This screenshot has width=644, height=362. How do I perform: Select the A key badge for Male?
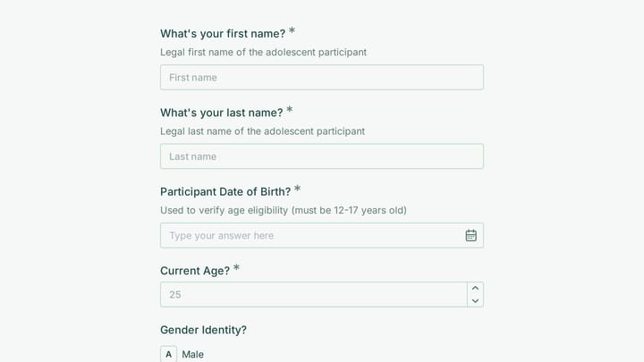pos(168,354)
